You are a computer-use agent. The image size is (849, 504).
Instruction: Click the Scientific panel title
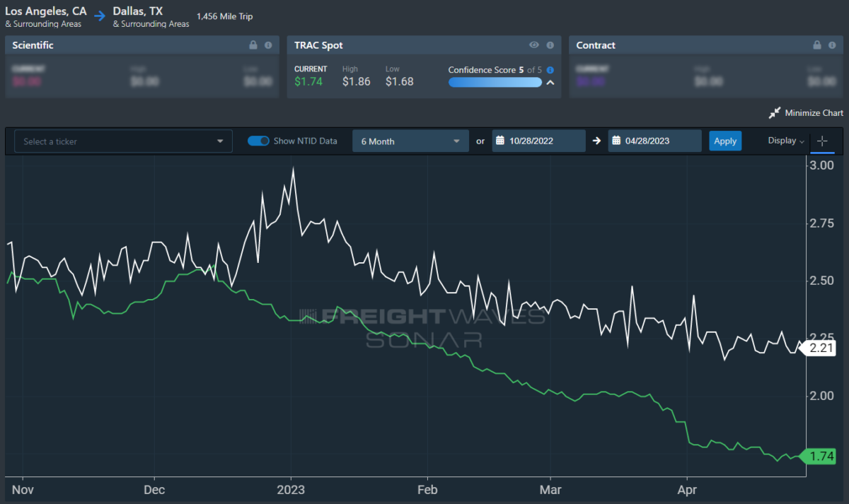pos(33,45)
